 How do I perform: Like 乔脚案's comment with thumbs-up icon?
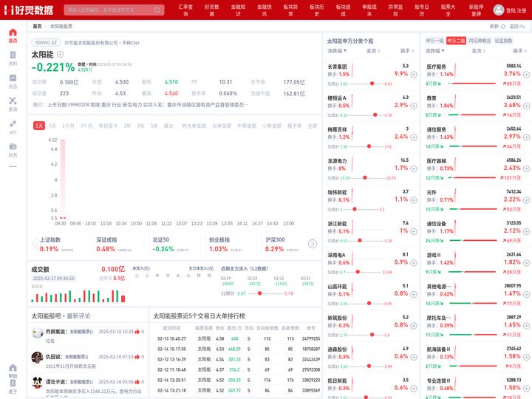pyautogui.click(x=137, y=332)
